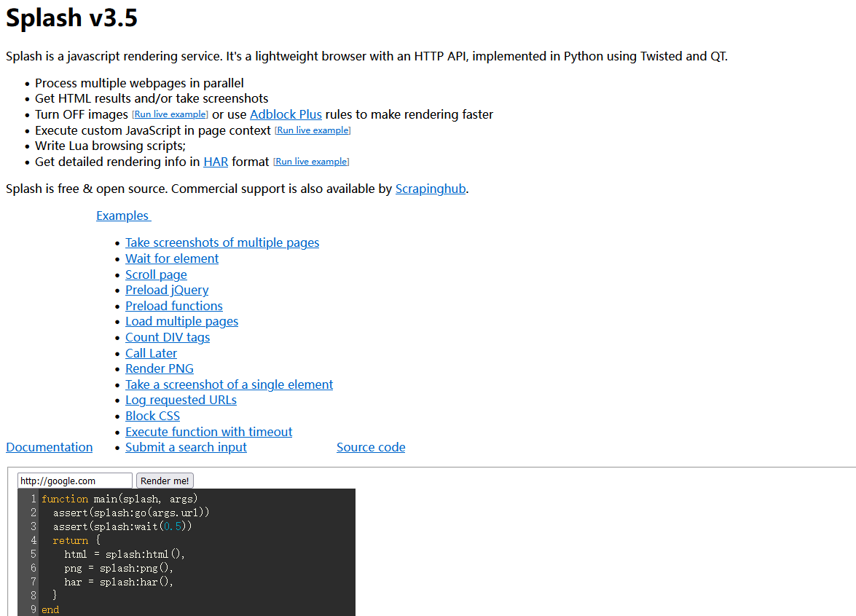
Task: Visit the Scrapinghub link
Action: pos(430,189)
